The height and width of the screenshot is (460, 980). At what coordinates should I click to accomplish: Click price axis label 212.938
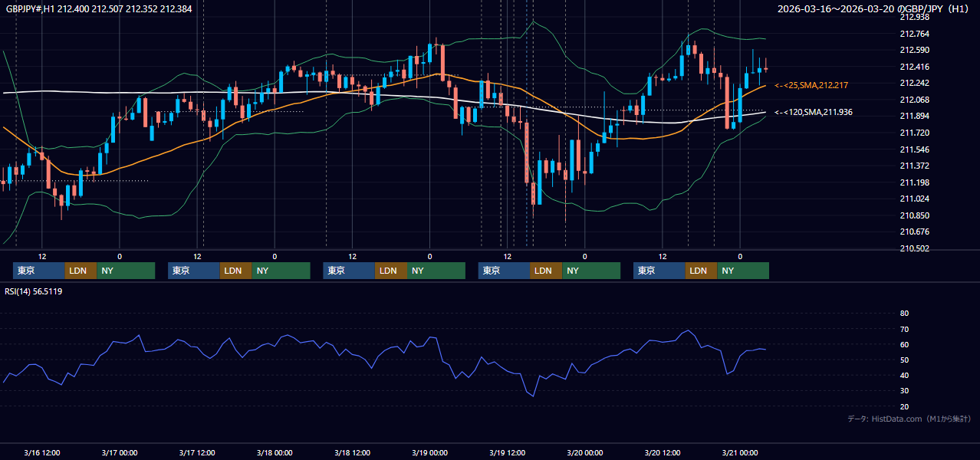coord(914,17)
